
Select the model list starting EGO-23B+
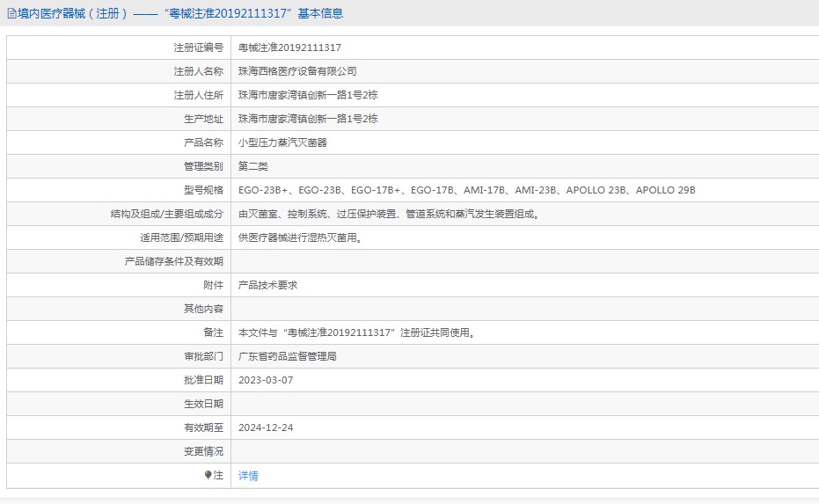click(466, 190)
